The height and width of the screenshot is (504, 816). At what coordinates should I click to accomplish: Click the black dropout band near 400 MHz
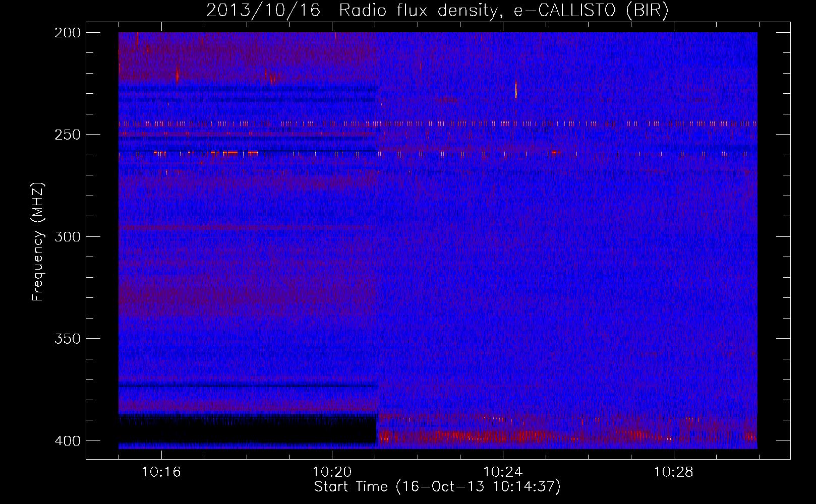[248, 430]
